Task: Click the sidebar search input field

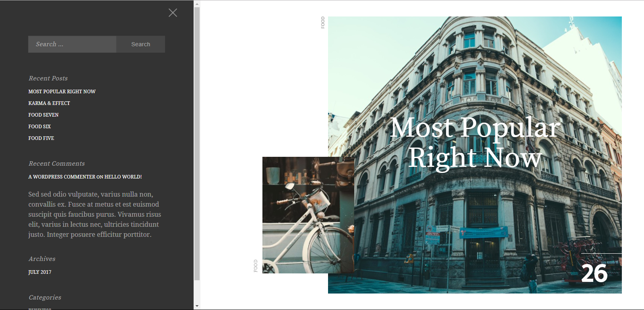Action: coord(72,44)
